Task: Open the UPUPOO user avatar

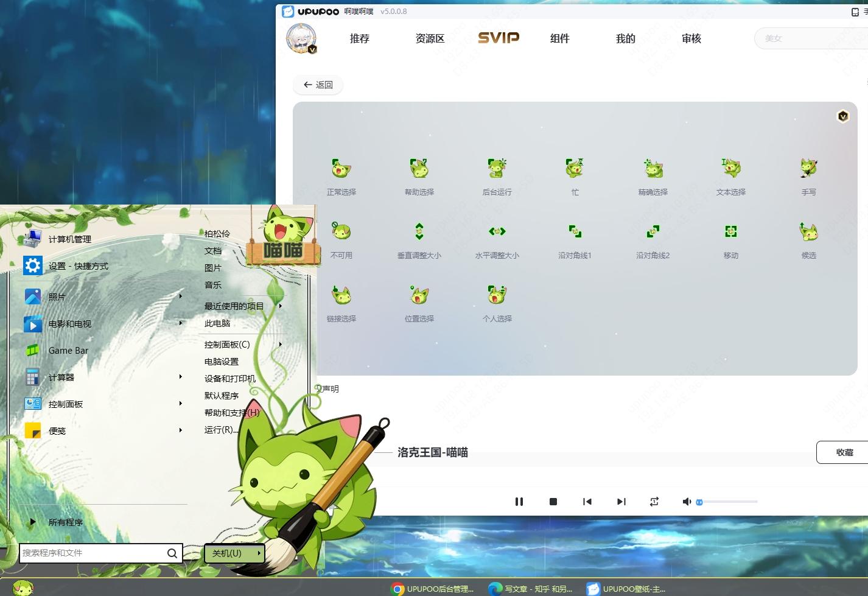Action: pyautogui.click(x=301, y=38)
